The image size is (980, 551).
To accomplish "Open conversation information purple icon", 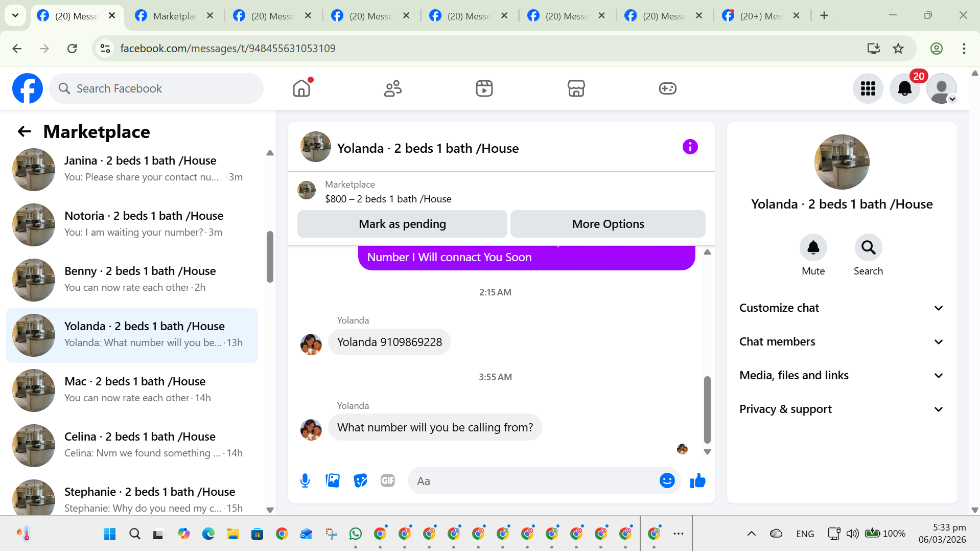I will 690,147.
